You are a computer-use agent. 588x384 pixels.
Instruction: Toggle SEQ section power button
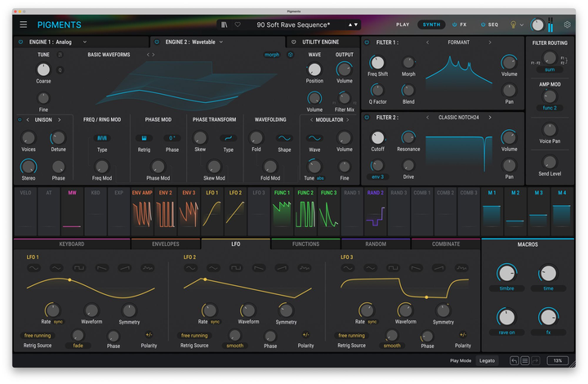pos(483,25)
